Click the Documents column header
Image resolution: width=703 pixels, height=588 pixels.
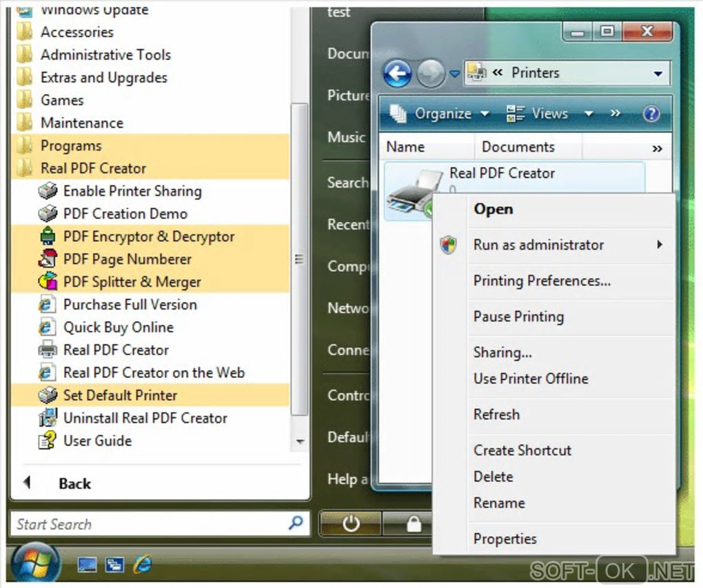click(x=528, y=147)
